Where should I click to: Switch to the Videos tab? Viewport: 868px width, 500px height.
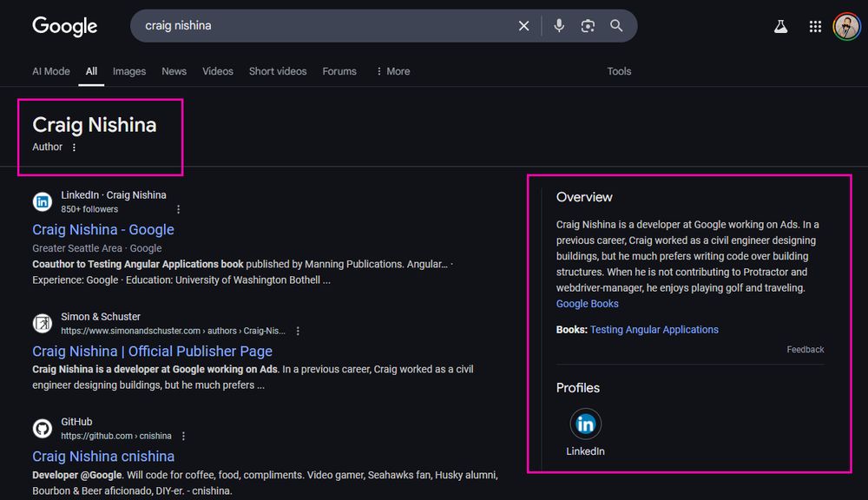pyautogui.click(x=218, y=71)
